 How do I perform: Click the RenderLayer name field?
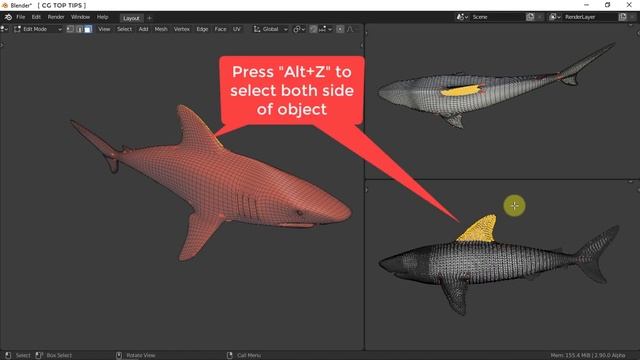(590, 17)
